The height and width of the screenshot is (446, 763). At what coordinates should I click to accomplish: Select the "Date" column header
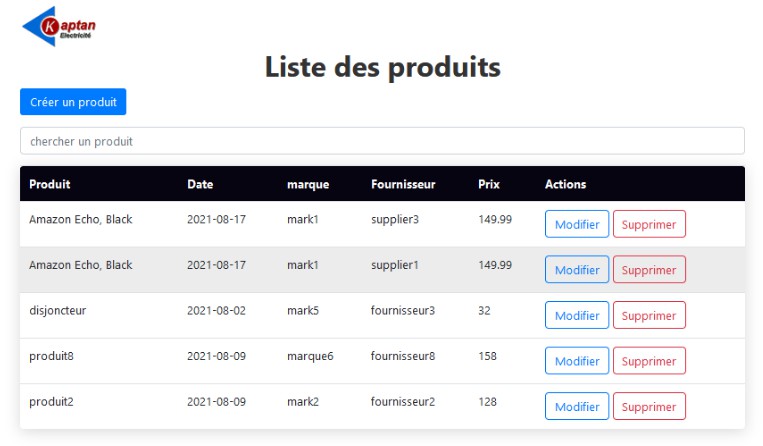[200, 184]
